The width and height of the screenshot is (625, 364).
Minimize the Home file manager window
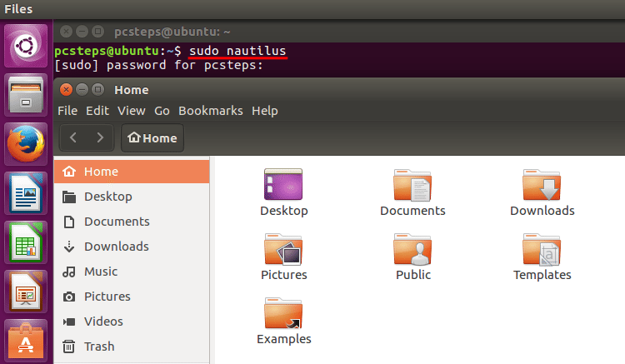(x=82, y=90)
